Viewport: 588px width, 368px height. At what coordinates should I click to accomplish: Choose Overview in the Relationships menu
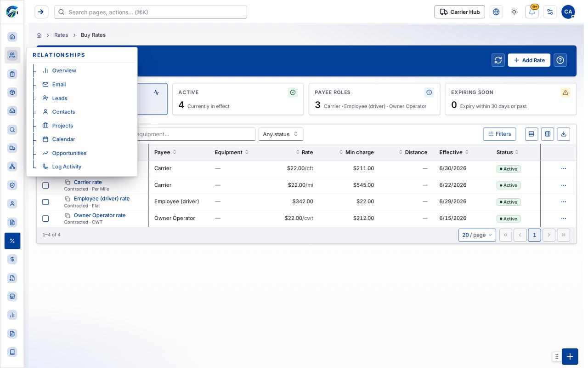click(x=64, y=70)
